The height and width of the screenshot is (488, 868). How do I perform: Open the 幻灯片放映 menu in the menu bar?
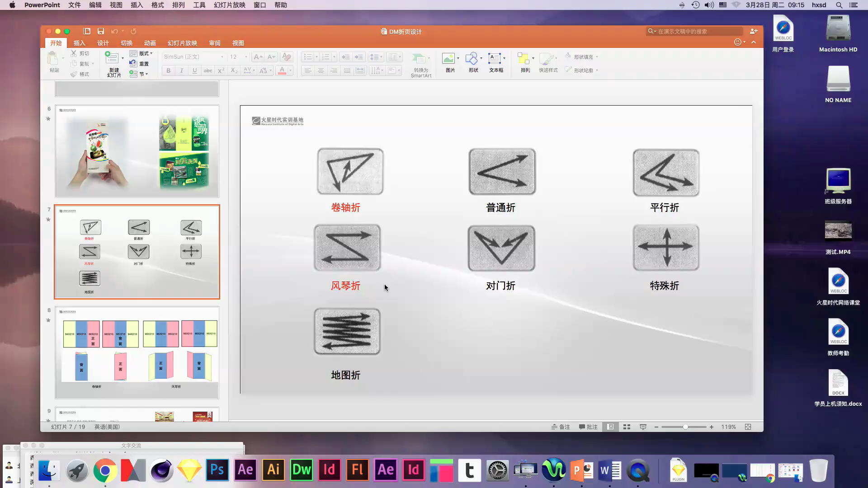(x=229, y=5)
